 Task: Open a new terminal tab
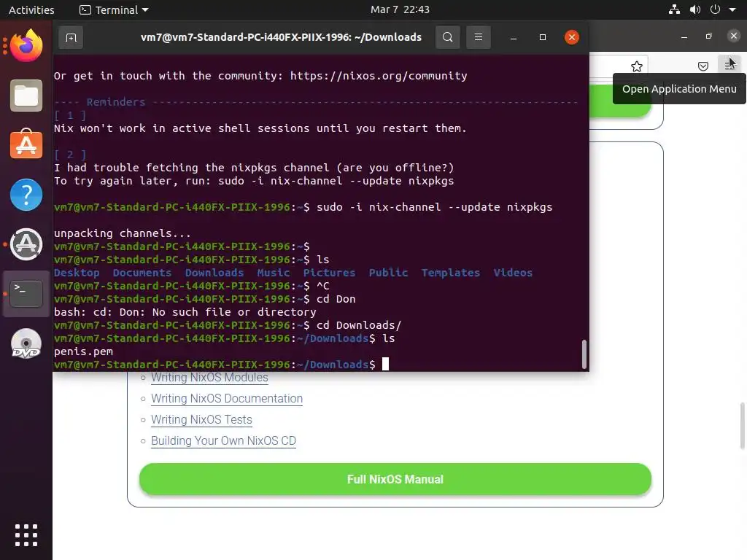pyautogui.click(x=71, y=37)
